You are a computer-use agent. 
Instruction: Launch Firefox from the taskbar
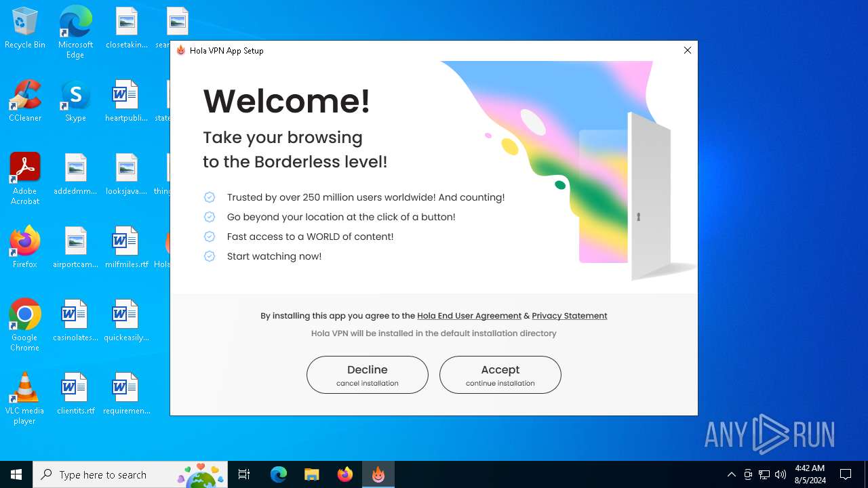[345, 474]
